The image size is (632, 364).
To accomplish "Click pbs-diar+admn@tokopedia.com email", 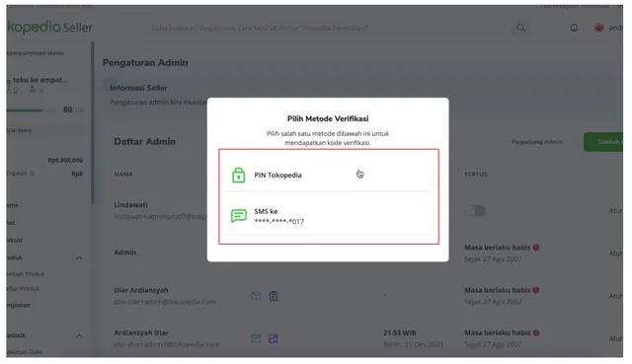I will point(165,302).
